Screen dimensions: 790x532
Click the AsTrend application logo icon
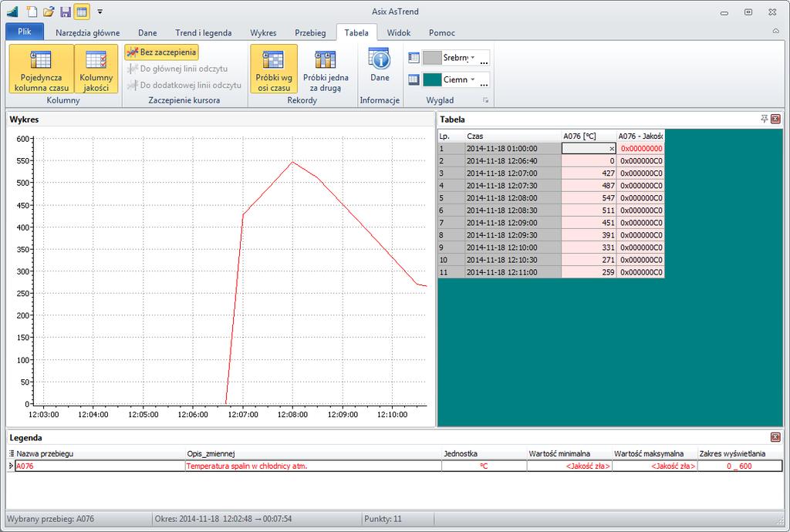click(12, 11)
